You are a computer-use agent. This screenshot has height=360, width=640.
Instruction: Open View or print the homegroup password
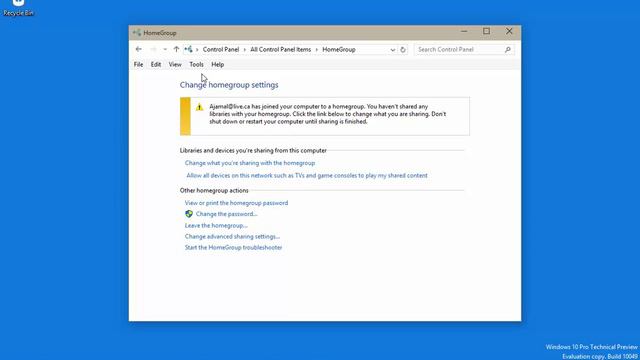point(236,203)
